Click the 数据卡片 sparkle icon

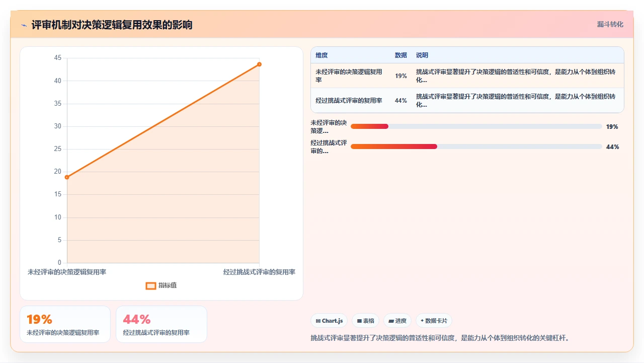422,321
